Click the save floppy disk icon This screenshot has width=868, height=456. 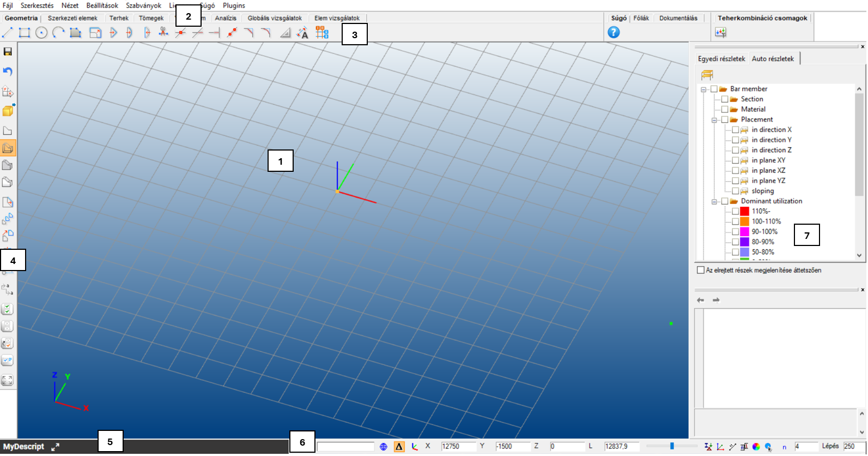click(x=8, y=52)
